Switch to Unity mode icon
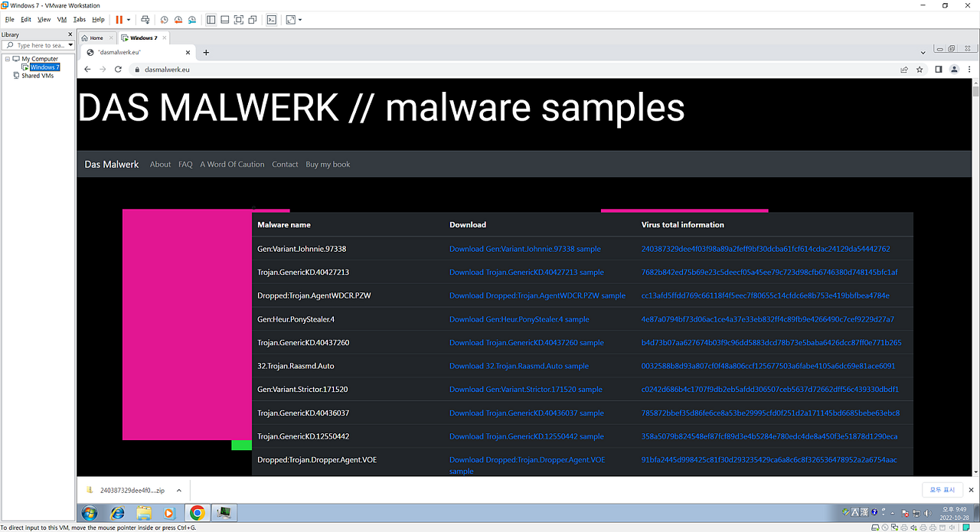This screenshot has height=532, width=980. [x=253, y=19]
